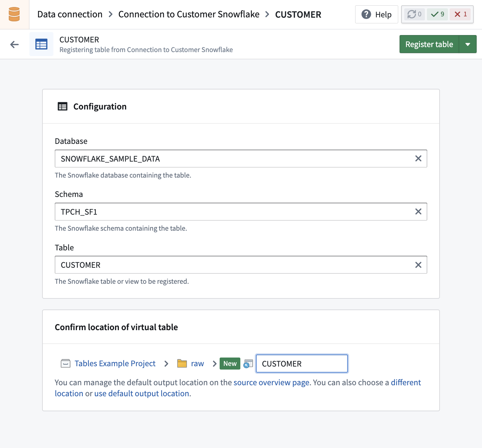Clear the Database field with its X
482x448 pixels.
[x=418, y=159]
